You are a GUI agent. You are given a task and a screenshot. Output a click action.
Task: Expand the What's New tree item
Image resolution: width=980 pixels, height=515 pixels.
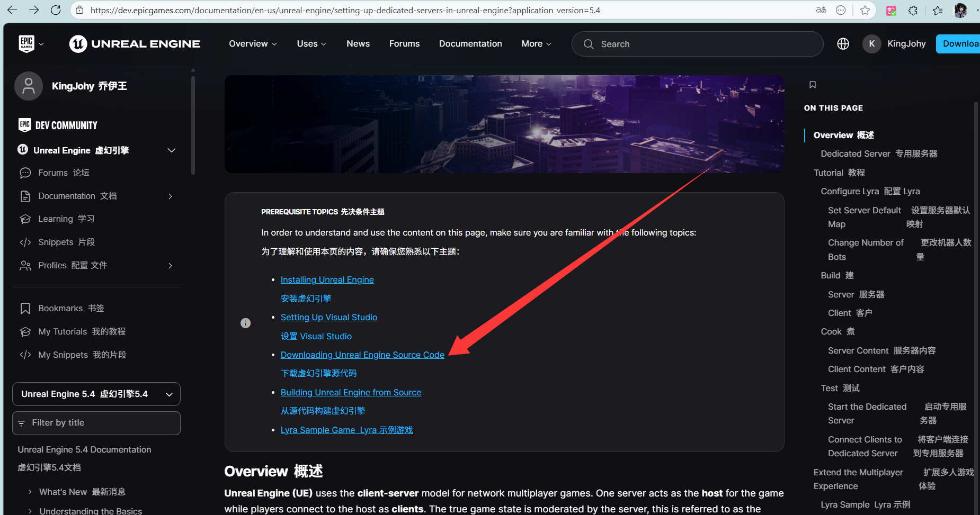click(30, 492)
